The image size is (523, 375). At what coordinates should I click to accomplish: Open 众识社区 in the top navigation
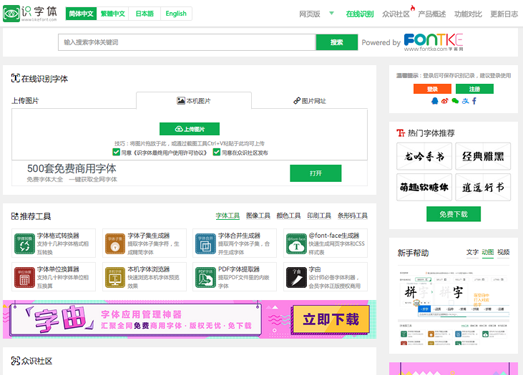click(x=396, y=14)
